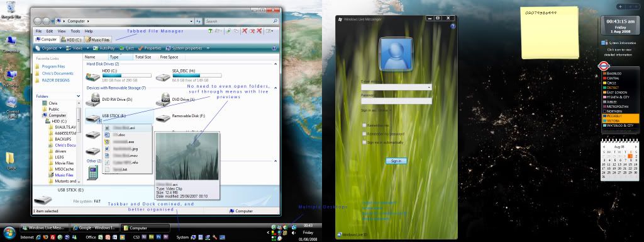644x242 pixels.
Task: Select the HDD (C:) drive icon
Action: pyautogui.click(x=93, y=77)
